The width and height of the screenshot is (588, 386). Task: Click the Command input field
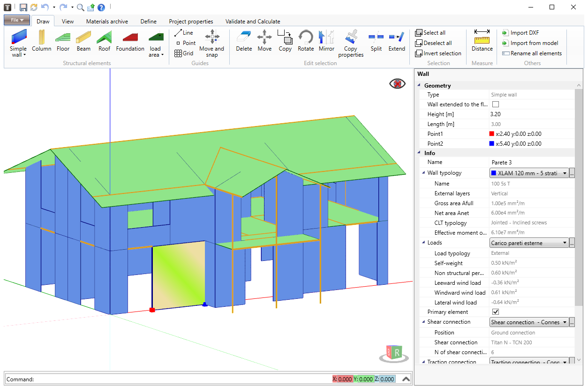(x=183, y=379)
